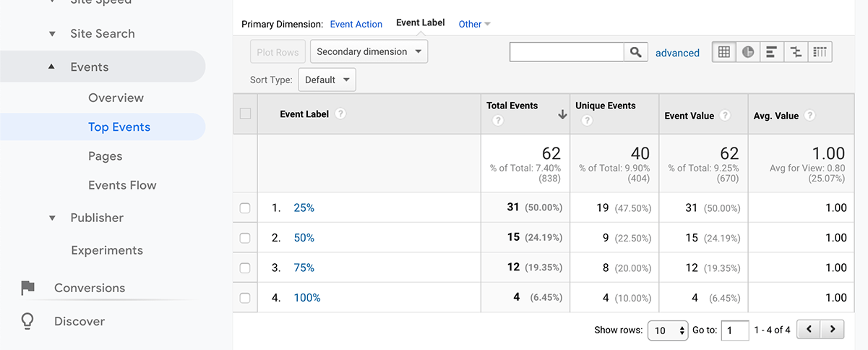Toggle the select-all checkbox in table header
The height and width of the screenshot is (350, 868).
pos(245,114)
